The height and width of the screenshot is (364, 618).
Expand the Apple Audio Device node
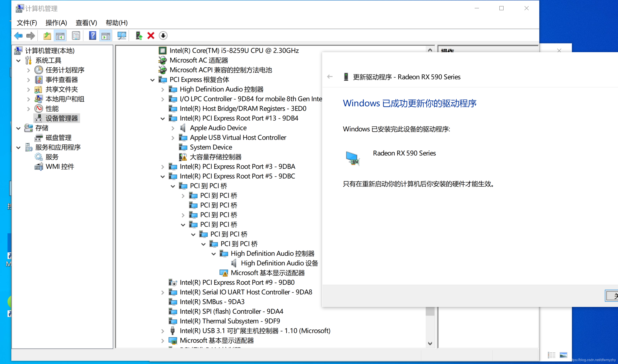173,128
